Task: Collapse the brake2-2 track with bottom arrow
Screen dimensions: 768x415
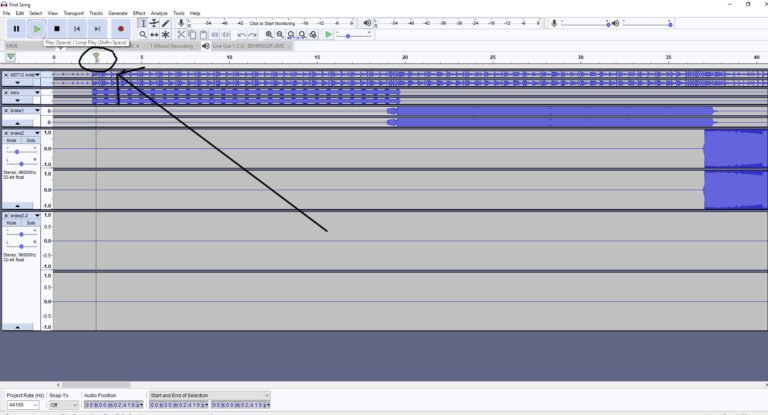Action: [x=18, y=327]
